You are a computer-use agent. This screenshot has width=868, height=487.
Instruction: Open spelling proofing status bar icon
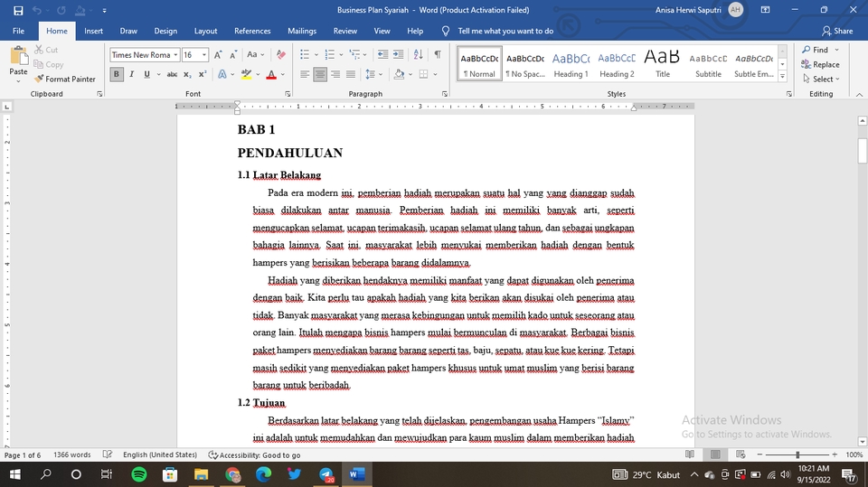point(108,454)
